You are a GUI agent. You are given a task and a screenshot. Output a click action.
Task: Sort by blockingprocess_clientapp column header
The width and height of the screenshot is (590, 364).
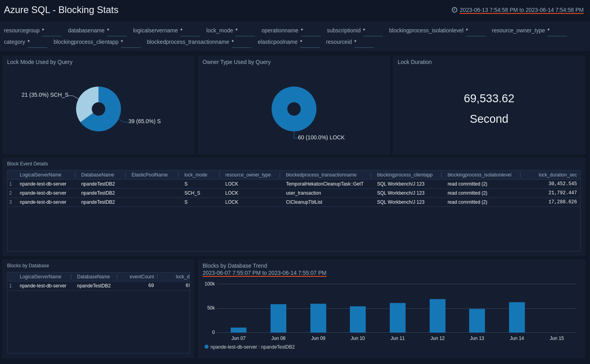pyautogui.click(x=405, y=175)
